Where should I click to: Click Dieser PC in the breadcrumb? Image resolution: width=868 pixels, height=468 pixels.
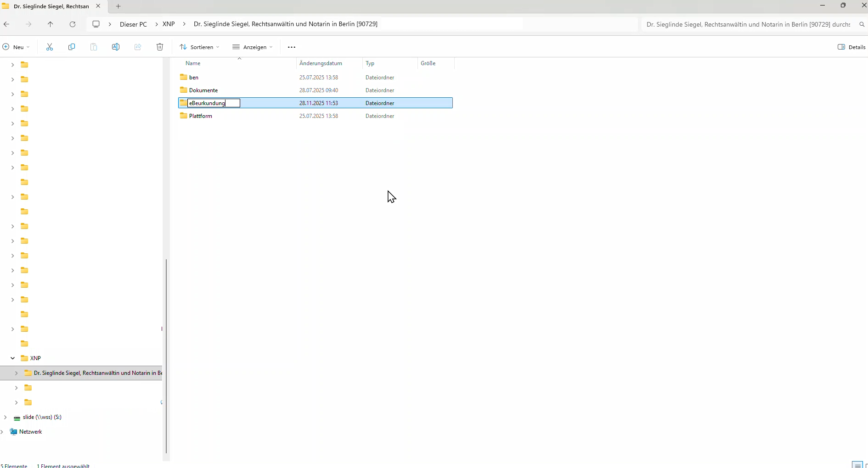coord(133,24)
